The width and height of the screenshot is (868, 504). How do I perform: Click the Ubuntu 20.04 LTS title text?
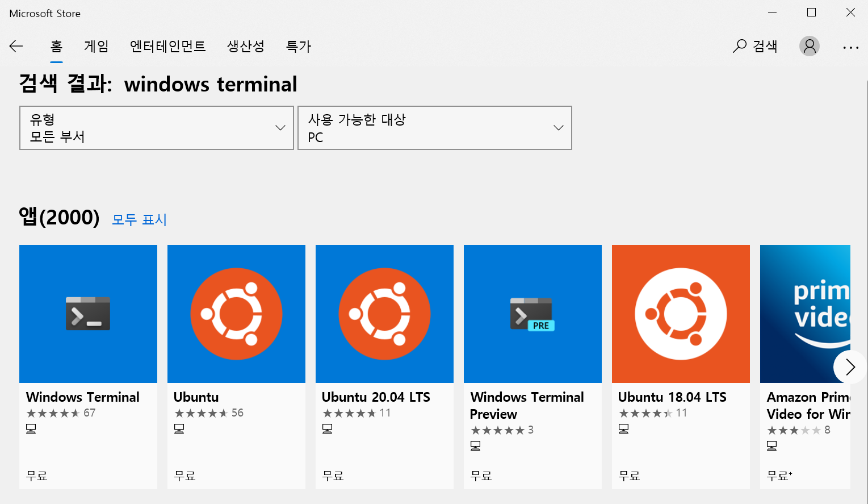[376, 397]
